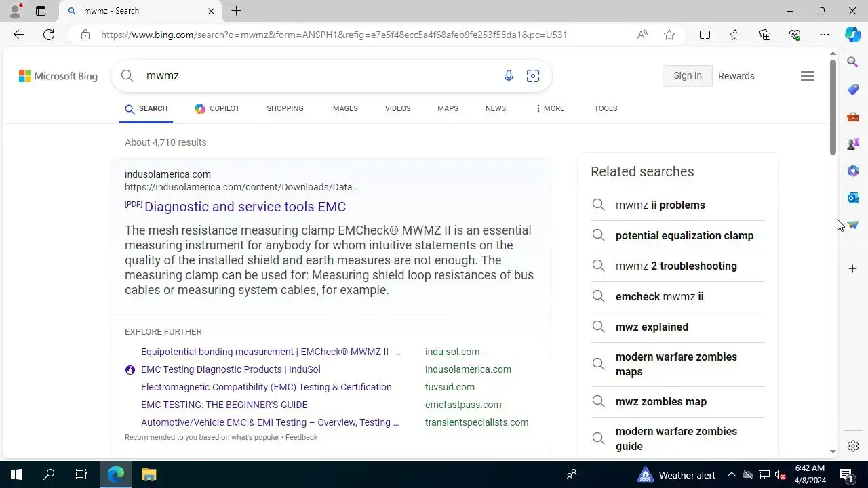
Task: Switch to VIDEOS tab
Action: tap(397, 108)
